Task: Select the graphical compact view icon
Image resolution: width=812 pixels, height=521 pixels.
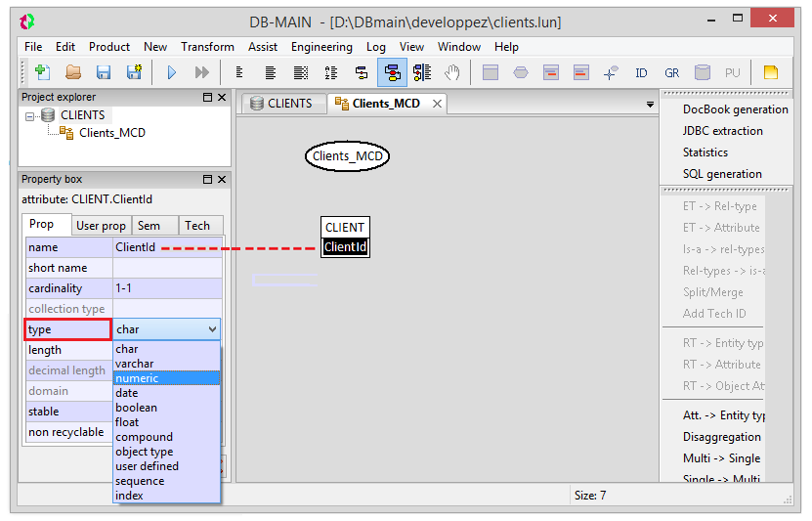Action: 362,72
